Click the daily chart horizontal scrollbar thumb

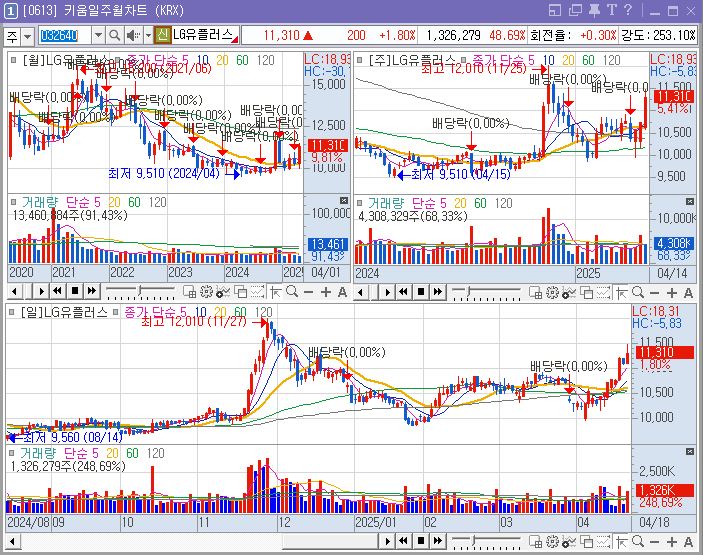point(331,542)
